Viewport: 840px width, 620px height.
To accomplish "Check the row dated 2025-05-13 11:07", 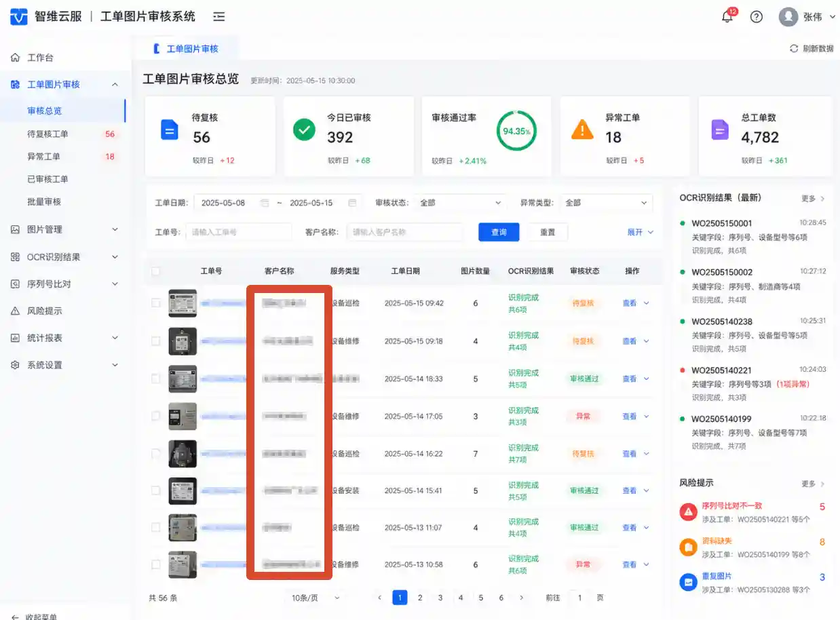I will 156,527.
